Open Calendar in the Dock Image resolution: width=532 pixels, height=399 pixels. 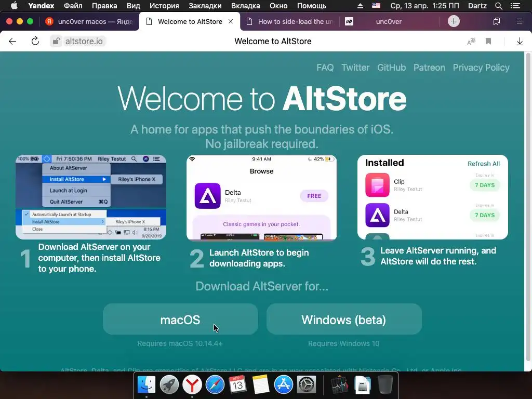coord(237,384)
